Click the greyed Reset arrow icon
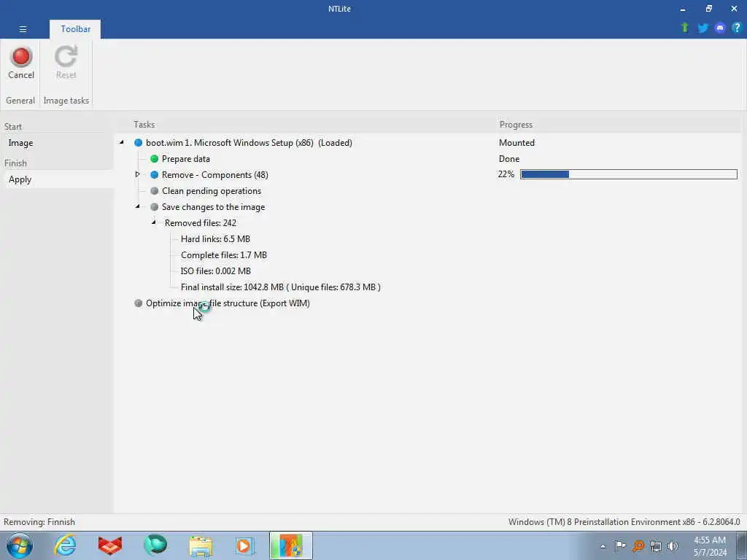 click(66, 57)
